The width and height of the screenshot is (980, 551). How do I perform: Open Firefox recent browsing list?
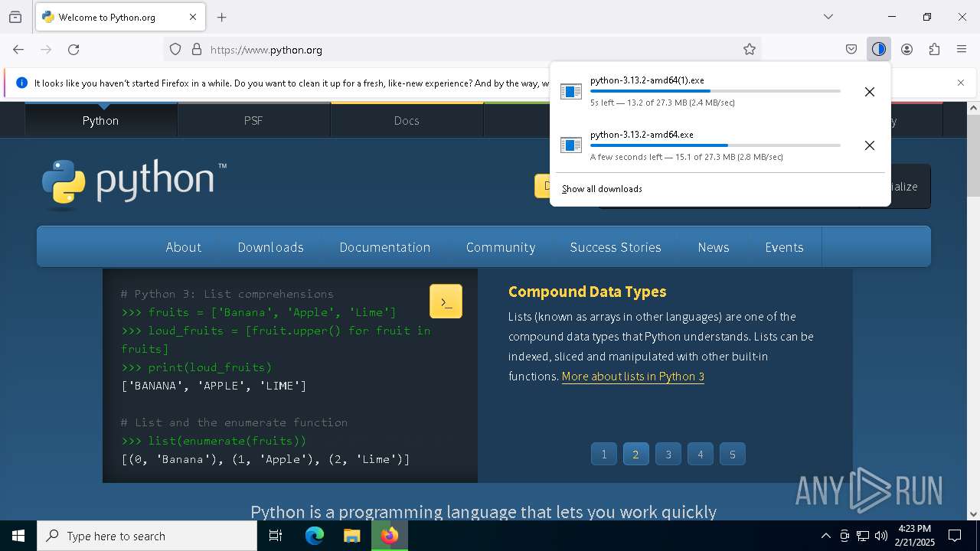pos(15,17)
